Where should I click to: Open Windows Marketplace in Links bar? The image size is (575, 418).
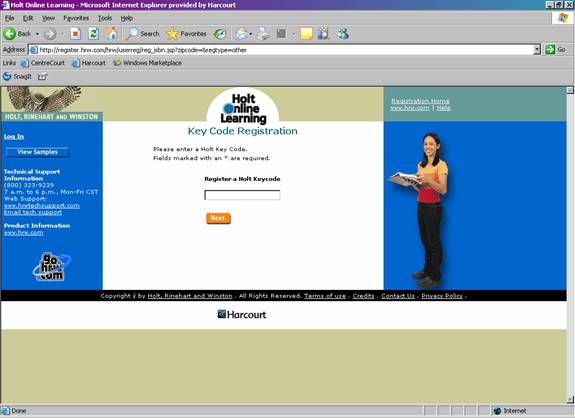click(x=147, y=63)
